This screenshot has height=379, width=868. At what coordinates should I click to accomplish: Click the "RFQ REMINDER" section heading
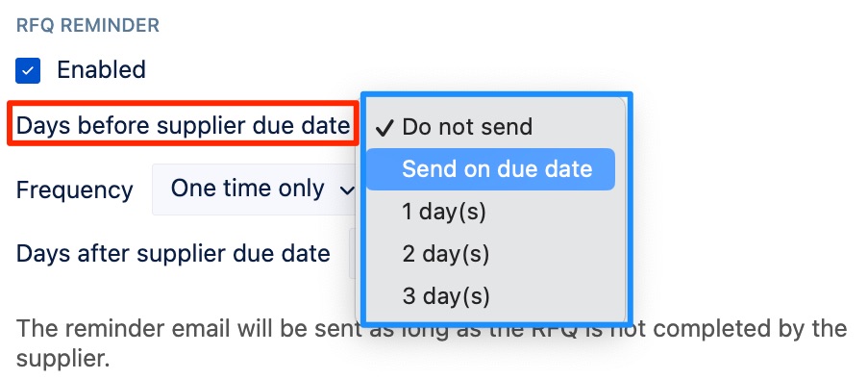[x=87, y=25]
